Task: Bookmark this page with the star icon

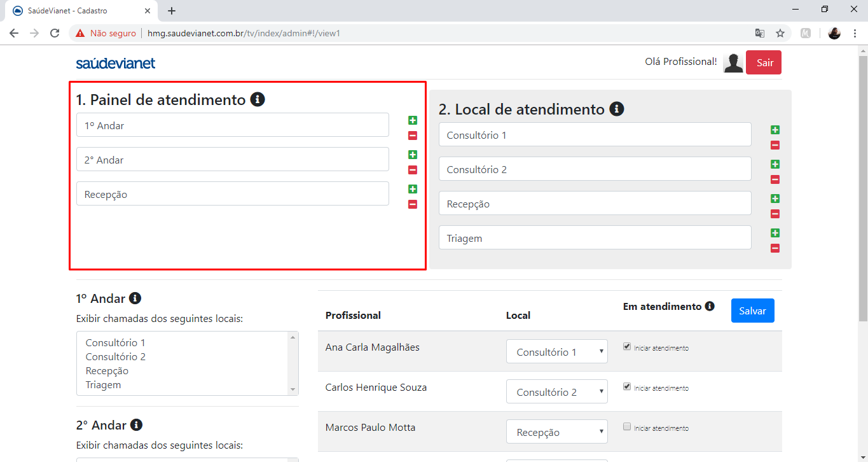Action: [x=780, y=33]
